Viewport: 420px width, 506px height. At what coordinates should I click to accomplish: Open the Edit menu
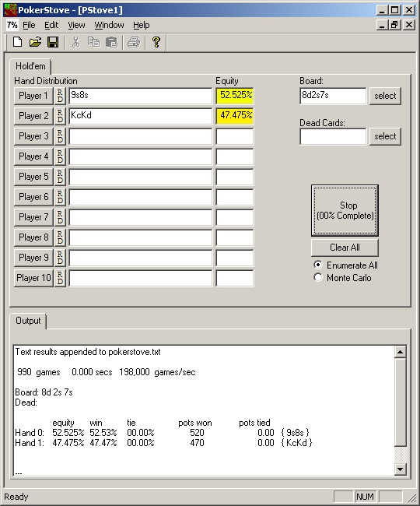(x=51, y=25)
